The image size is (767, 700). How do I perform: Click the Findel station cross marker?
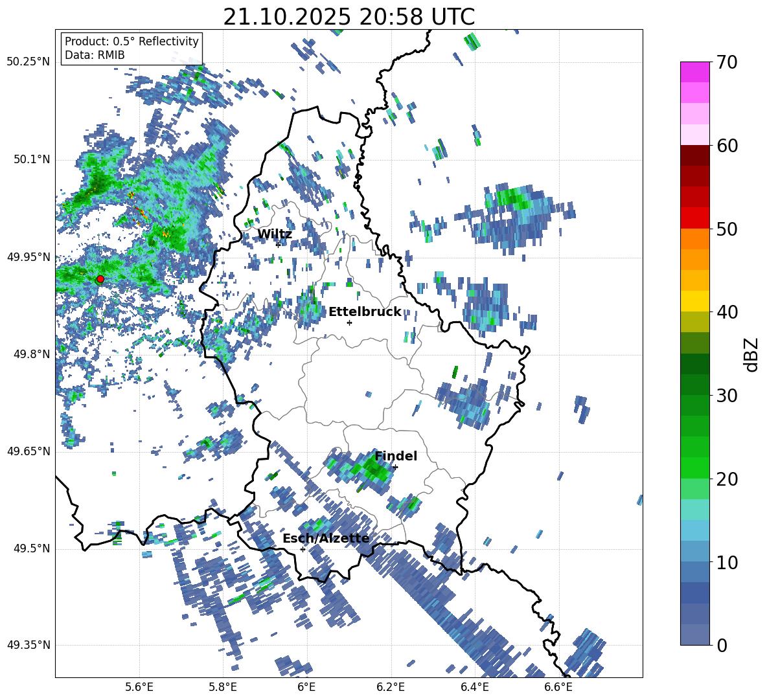pyautogui.click(x=395, y=467)
